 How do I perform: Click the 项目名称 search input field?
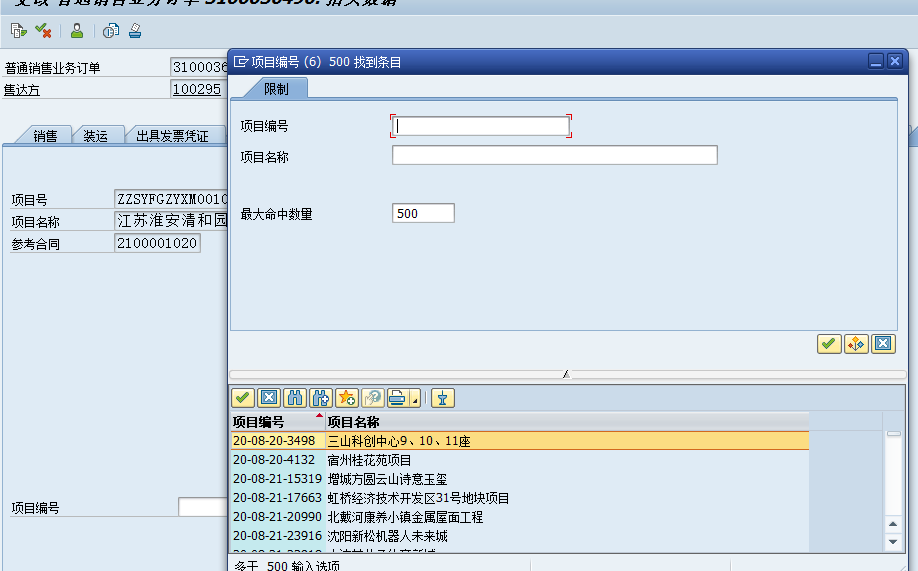554,155
